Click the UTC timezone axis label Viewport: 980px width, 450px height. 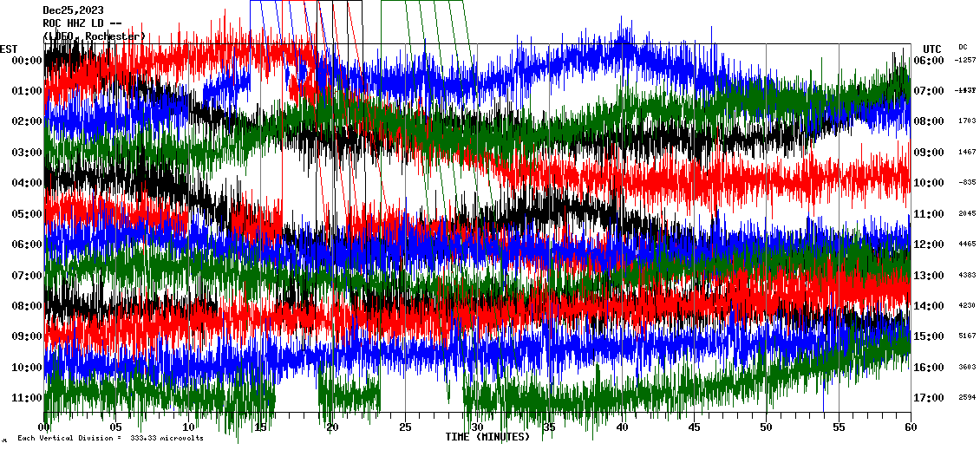pyautogui.click(x=932, y=49)
